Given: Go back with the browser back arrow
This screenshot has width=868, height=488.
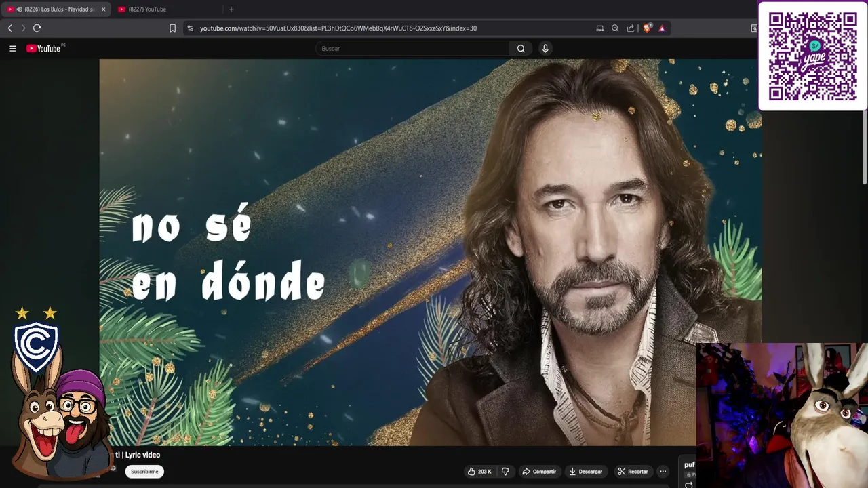Looking at the screenshot, I should (9, 28).
